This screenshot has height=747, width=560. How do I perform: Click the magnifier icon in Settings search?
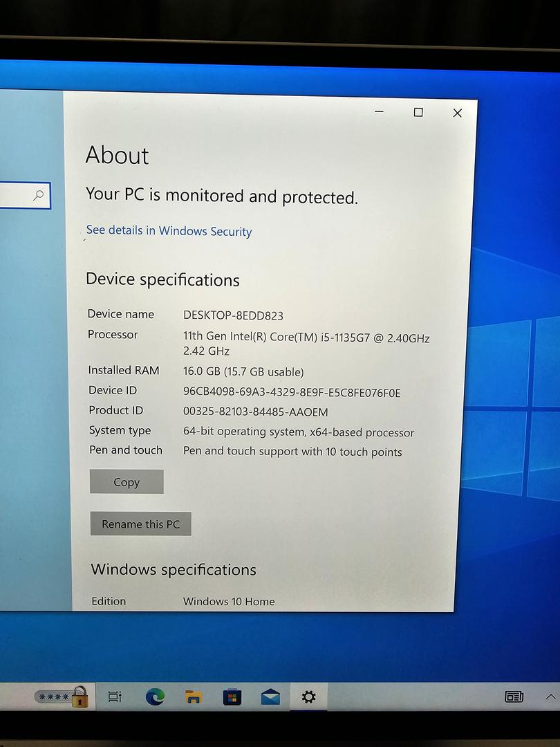pyautogui.click(x=39, y=196)
